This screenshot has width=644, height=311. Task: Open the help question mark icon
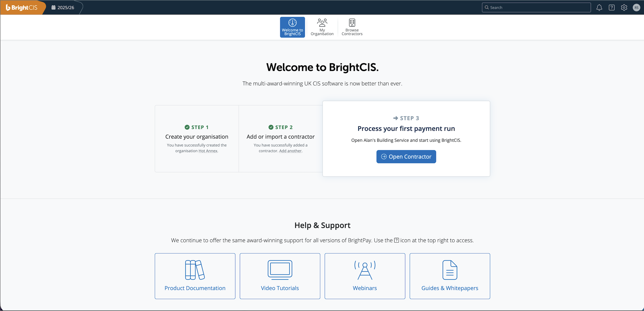[x=611, y=7]
